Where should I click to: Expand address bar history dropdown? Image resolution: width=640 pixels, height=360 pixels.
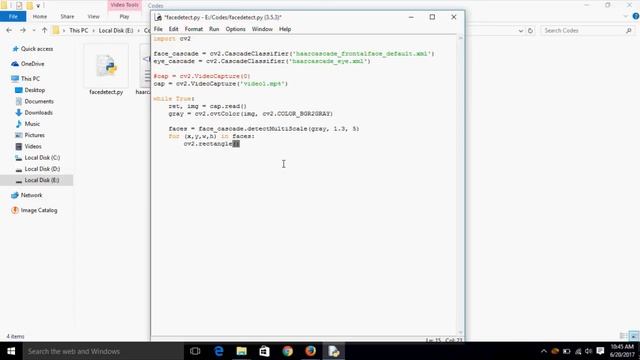tap(520, 31)
